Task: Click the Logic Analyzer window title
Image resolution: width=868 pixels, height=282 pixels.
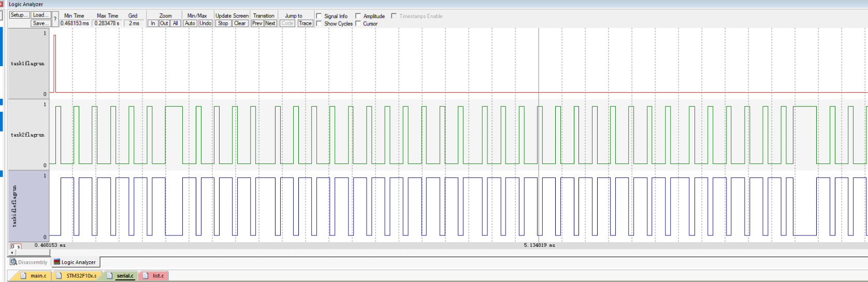Action: coord(26,4)
